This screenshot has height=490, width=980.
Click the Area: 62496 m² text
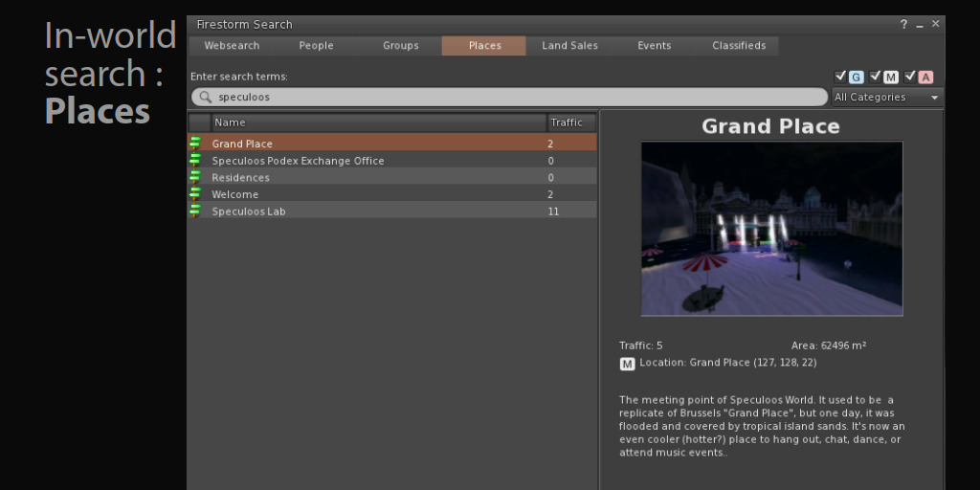coord(829,345)
